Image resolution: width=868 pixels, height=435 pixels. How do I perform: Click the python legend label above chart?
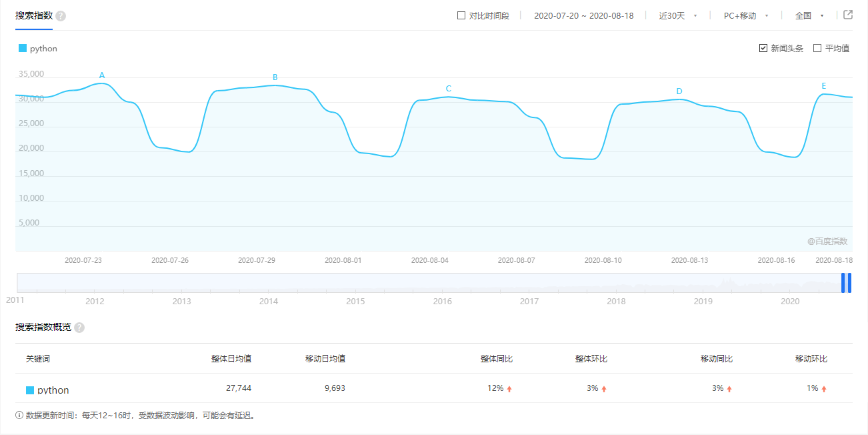43,49
